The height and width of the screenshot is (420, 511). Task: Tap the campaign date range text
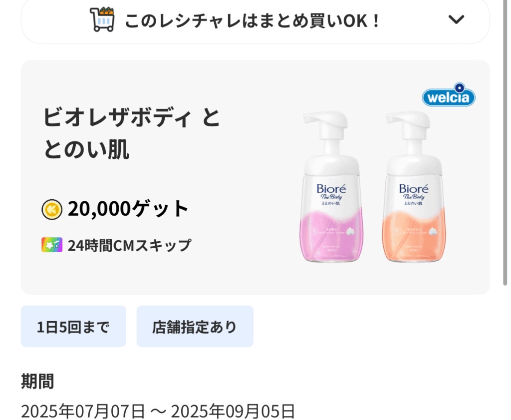point(158,411)
